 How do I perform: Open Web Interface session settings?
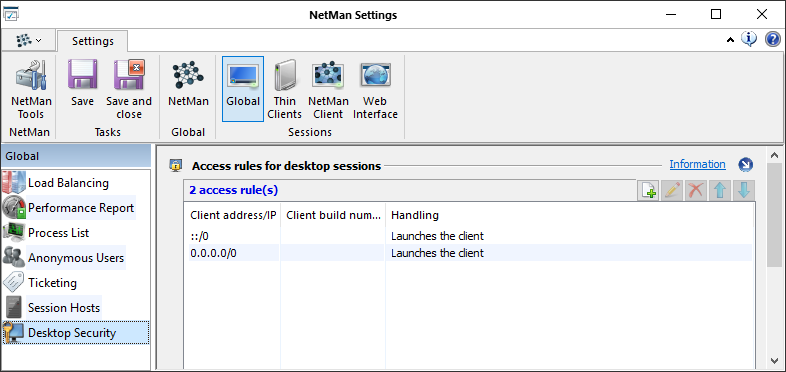click(375, 90)
